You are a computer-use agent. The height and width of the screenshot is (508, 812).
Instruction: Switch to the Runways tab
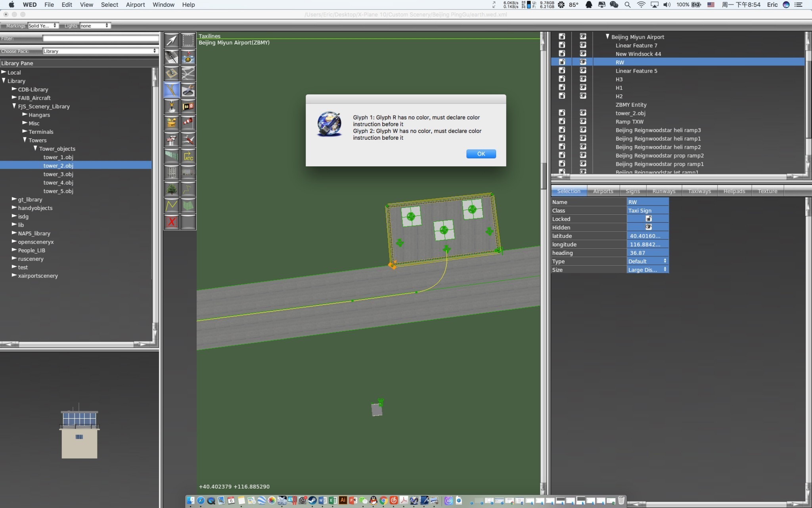point(664,191)
